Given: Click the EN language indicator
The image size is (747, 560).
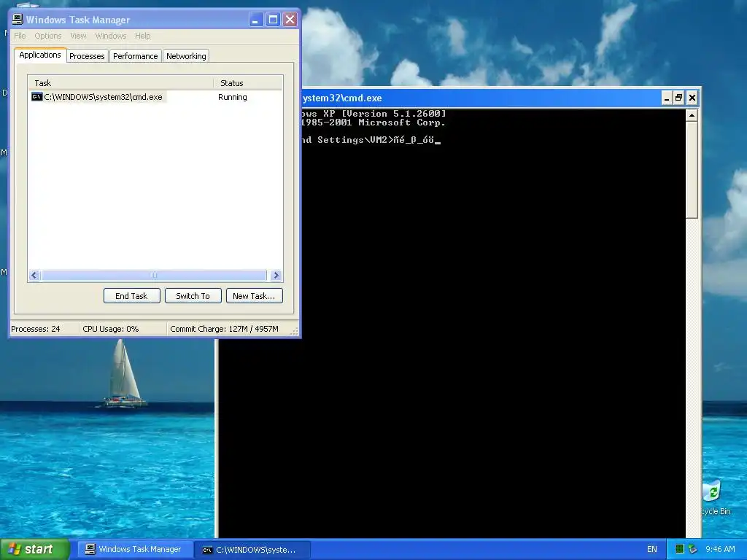Looking at the screenshot, I should [x=652, y=549].
